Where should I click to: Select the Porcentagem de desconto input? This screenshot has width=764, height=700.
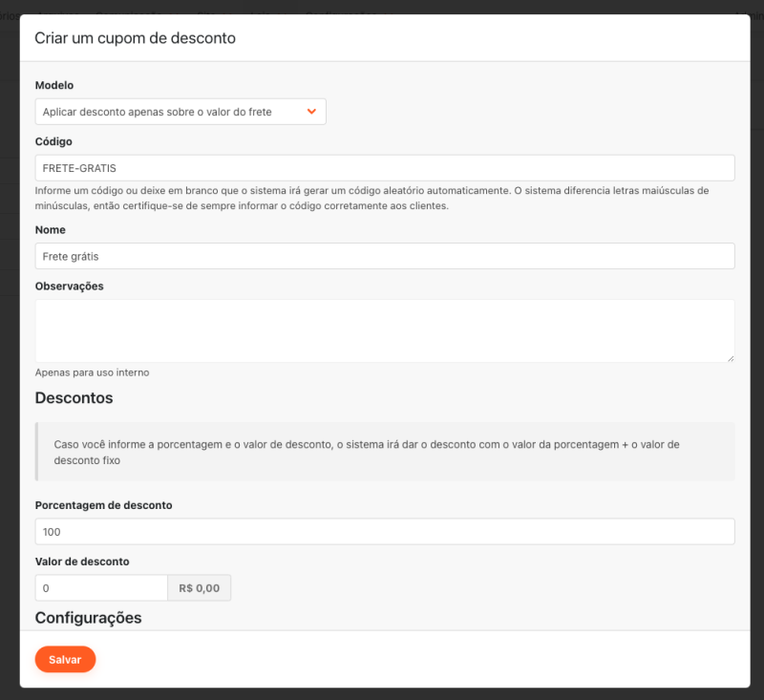[x=384, y=532]
